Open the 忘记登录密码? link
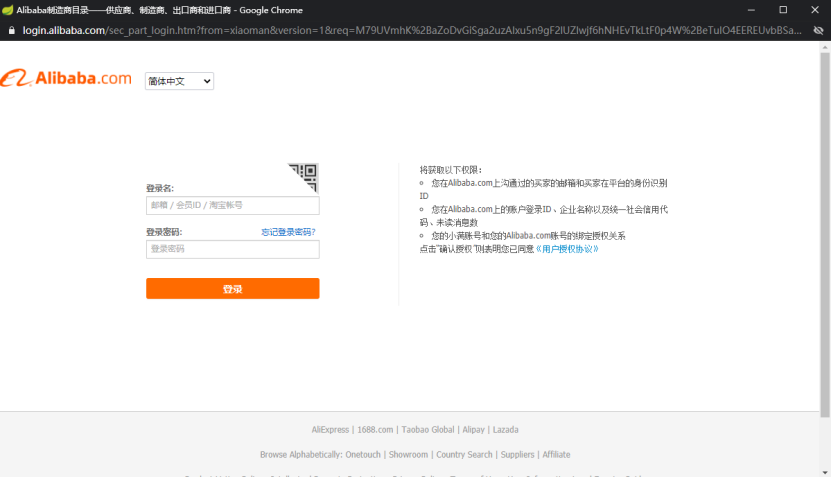The image size is (831, 477). (288, 232)
